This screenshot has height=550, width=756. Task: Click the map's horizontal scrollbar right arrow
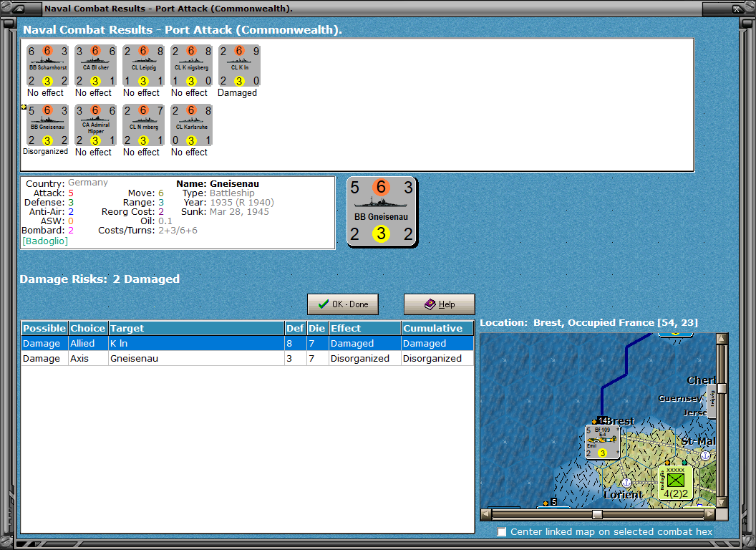[x=709, y=514]
